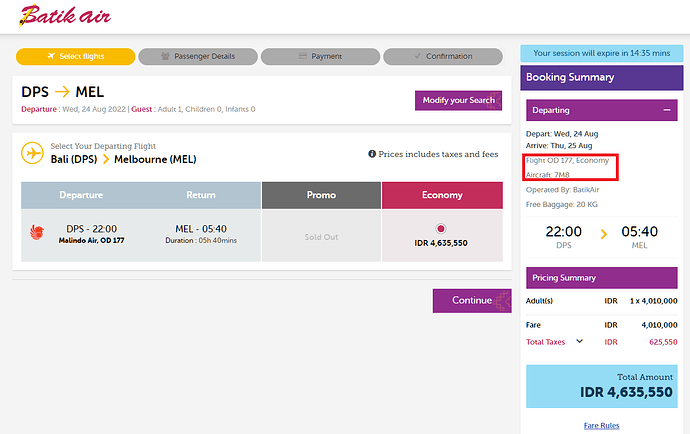
Task: Click the Sold Out promo cell
Action: click(x=320, y=236)
